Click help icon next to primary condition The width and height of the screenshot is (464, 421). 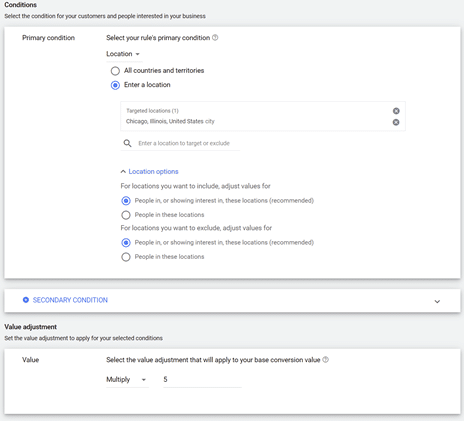tap(215, 38)
